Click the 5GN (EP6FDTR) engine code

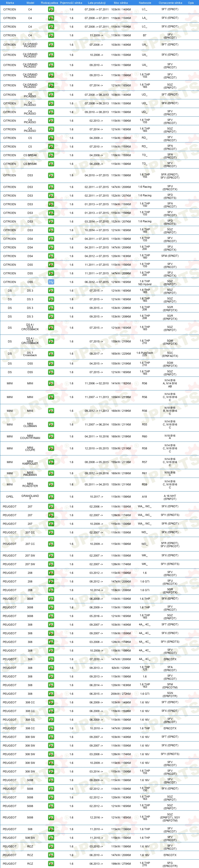(170, 694)
